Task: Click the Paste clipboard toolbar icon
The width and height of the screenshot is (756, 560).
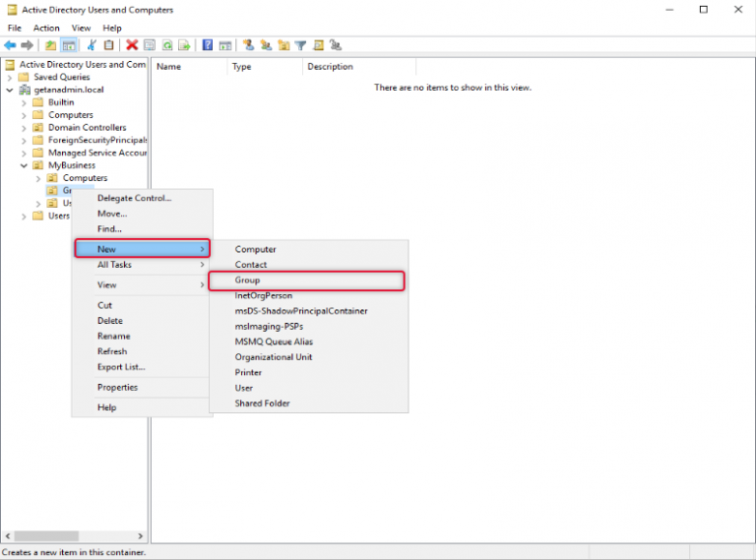Action: 109,45
